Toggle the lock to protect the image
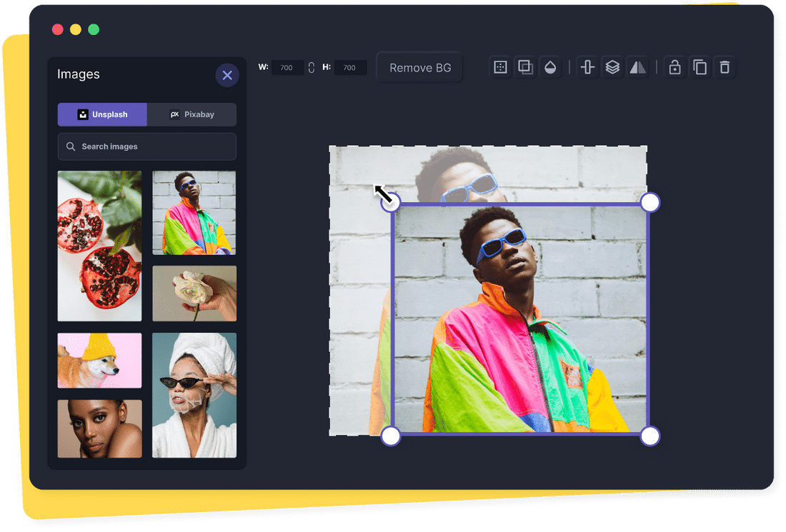This screenshot has width=786, height=532. (675, 66)
